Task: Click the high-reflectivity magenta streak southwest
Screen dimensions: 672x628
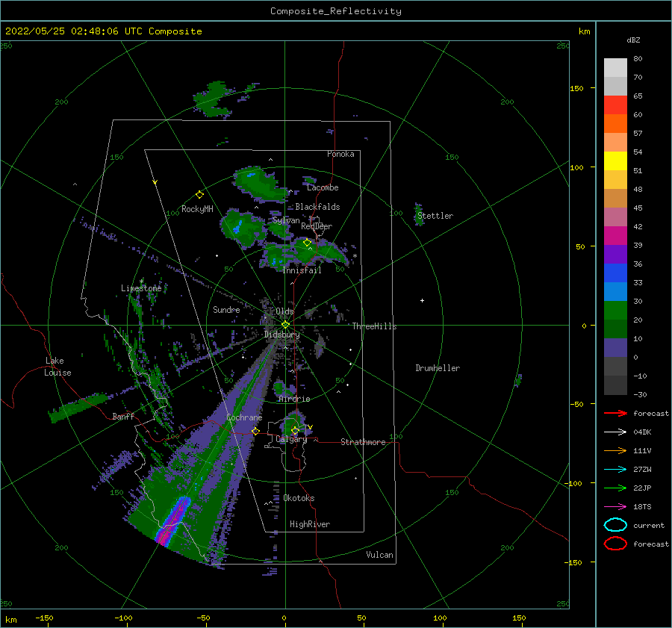Action: click(173, 520)
